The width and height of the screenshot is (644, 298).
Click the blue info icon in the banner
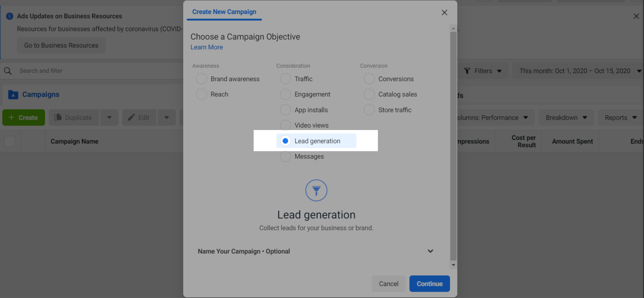pos(10,16)
